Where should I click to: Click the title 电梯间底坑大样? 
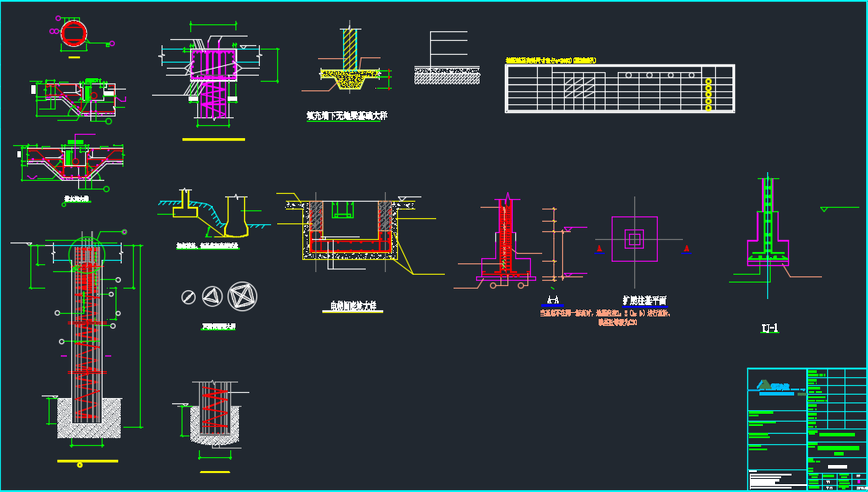pyautogui.click(x=353, y=306)
